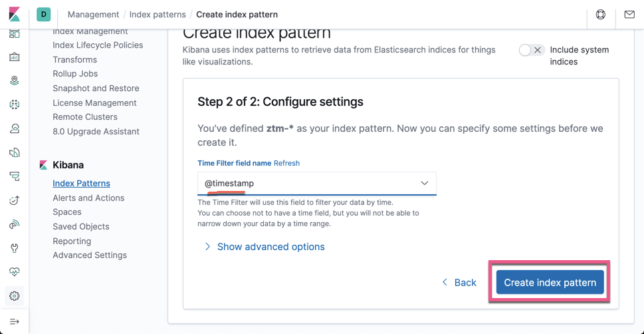This screenshot has width=644, height=334.
Task: Open the help menu icon in header
Action: point(601,14)
